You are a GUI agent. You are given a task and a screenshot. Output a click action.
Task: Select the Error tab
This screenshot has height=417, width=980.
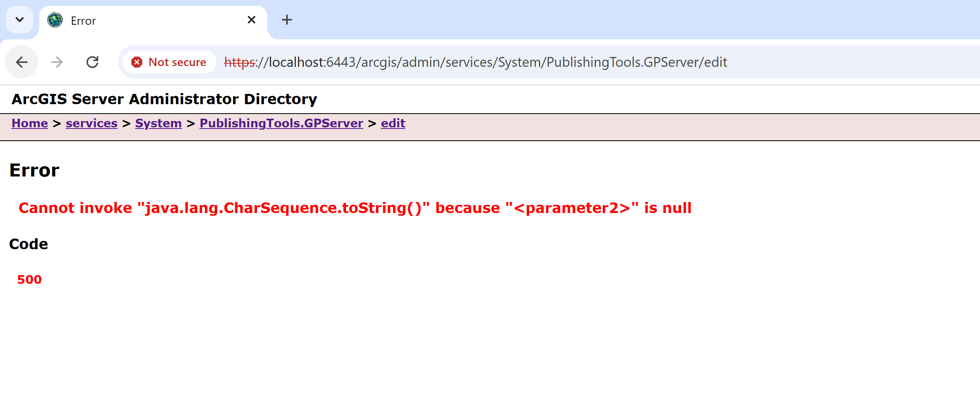tap(153, 22)
